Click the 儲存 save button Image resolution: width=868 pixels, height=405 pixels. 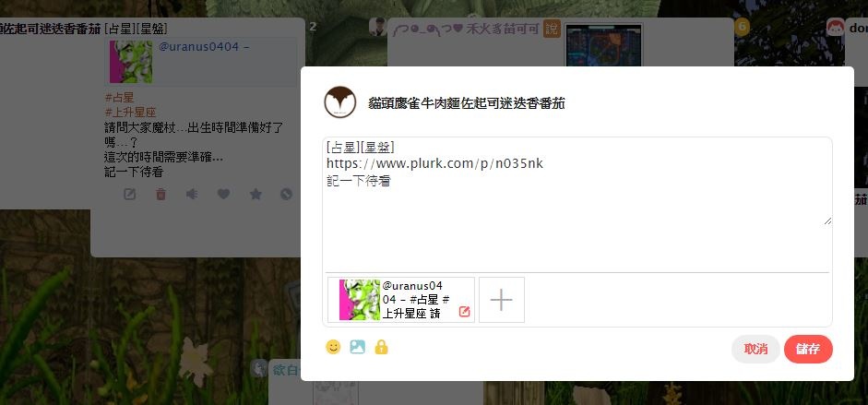tap(808, 349)
